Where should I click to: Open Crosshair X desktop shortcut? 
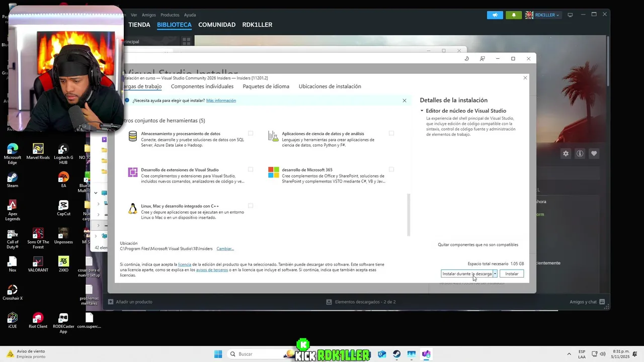click(13, 292)
